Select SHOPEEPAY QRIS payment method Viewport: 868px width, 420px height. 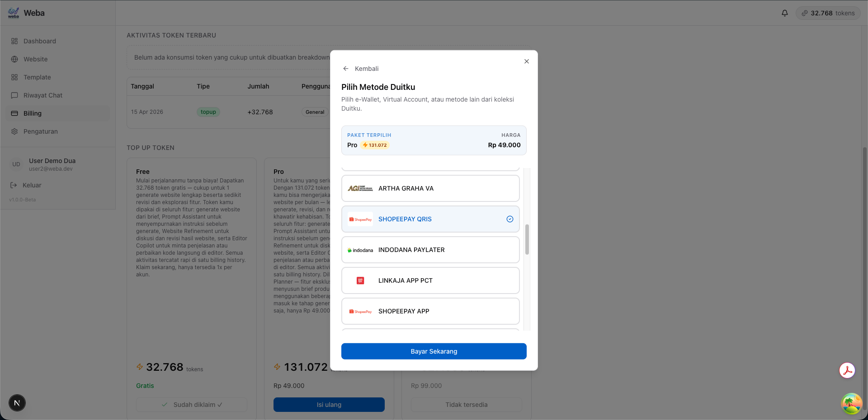click(430, 219)
